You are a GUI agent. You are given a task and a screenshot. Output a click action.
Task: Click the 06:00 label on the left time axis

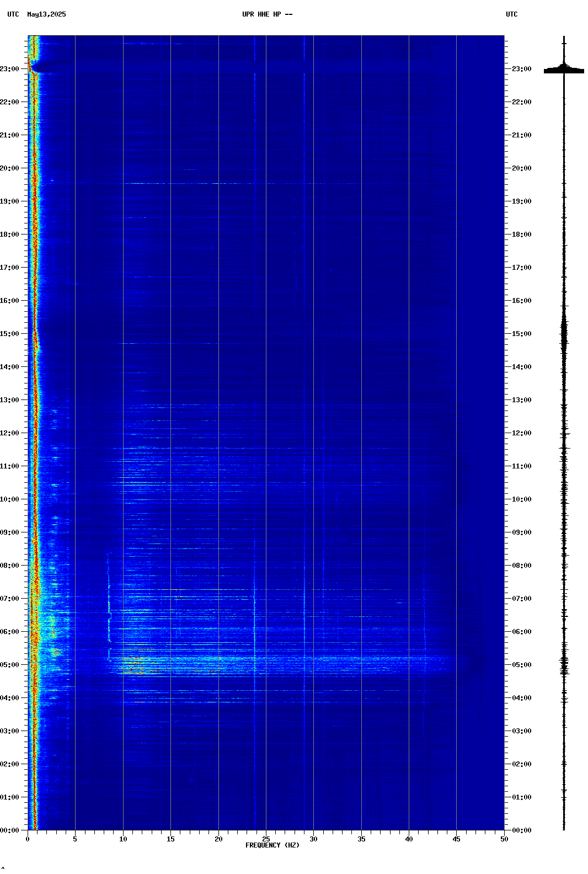coord(9,632)
